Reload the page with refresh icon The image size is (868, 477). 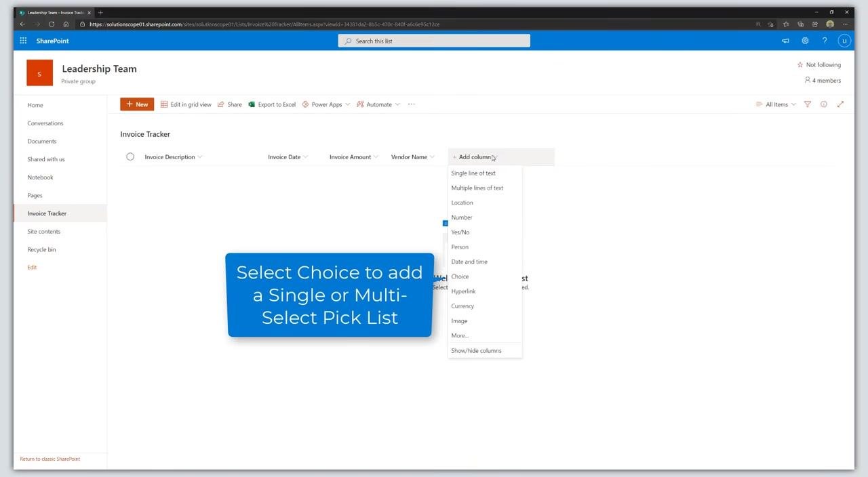[52, 24]
